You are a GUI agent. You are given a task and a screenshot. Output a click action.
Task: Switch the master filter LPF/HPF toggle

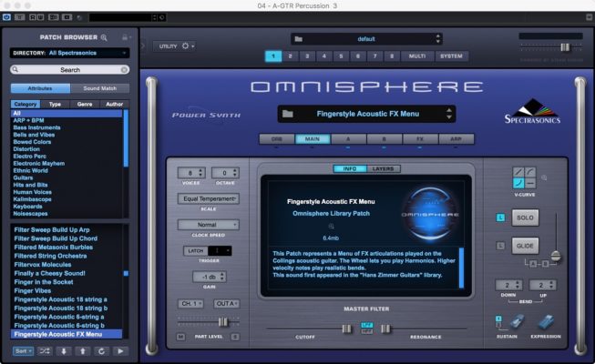(x=366, y=328)
